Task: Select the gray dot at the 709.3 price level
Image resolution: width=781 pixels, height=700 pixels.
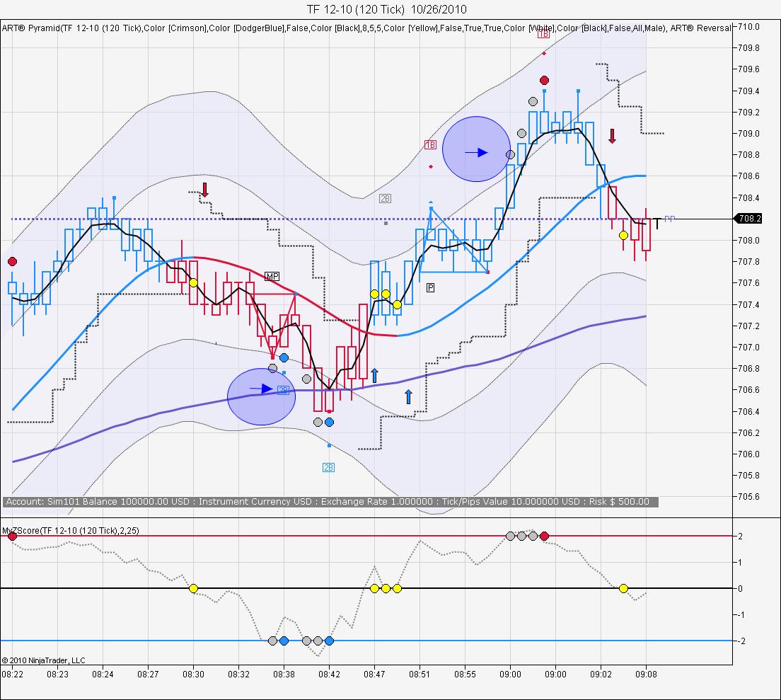Action: (533, 102)
